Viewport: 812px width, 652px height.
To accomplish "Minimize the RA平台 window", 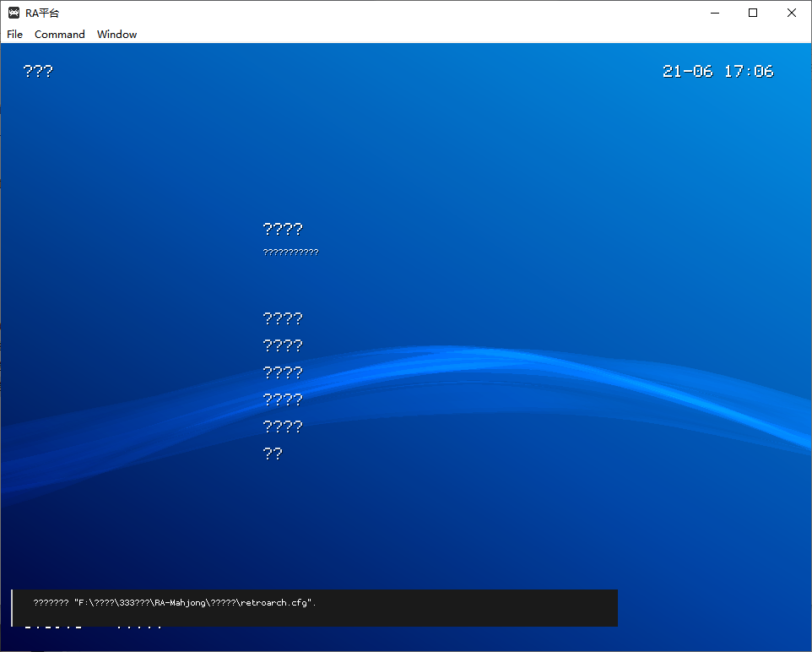I will (x=715, y=13).
